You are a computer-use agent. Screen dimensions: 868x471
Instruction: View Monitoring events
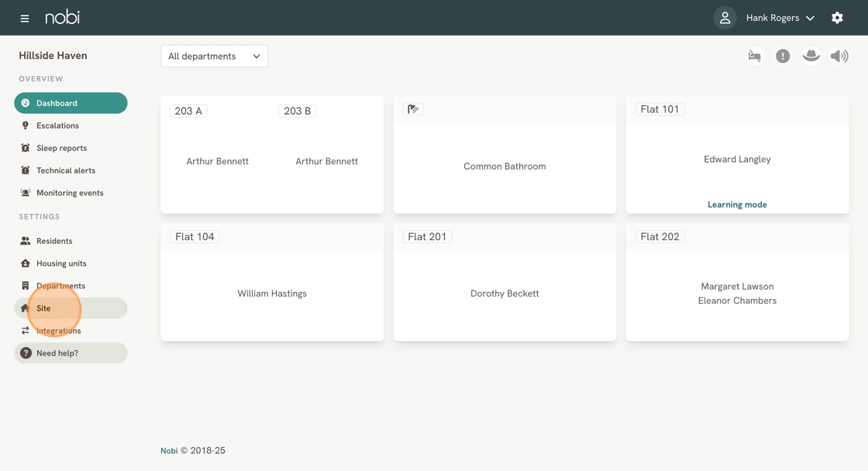tap(70, 193)
